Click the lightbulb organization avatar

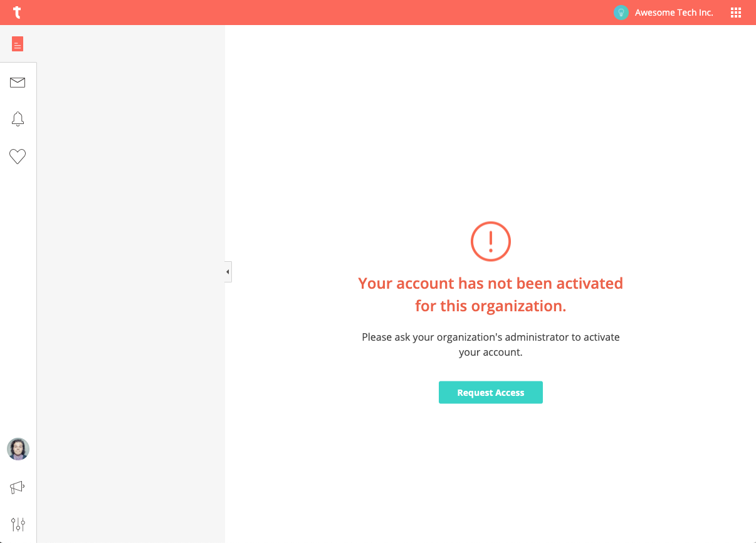click(x=621, y=13)
